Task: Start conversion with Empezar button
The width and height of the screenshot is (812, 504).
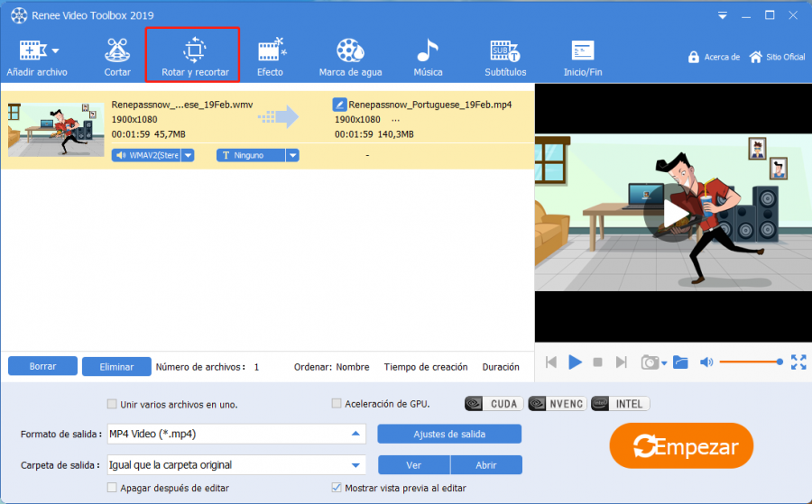Action: click(681, 446)
